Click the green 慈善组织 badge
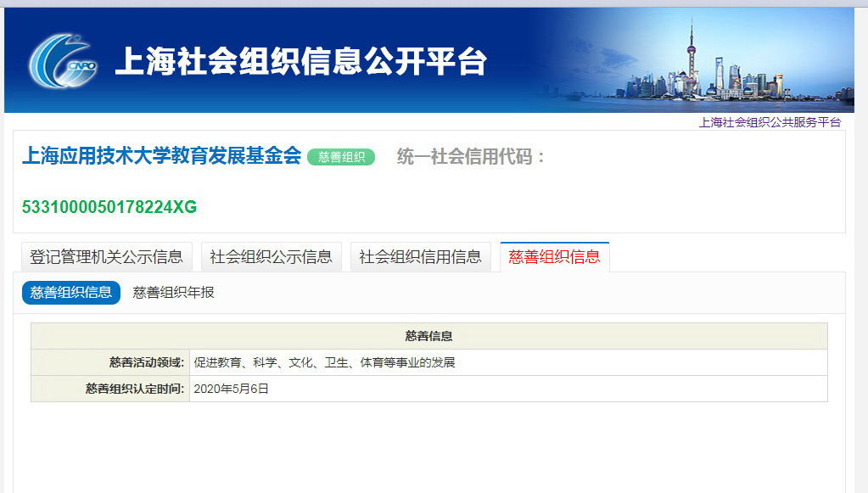 342,157
